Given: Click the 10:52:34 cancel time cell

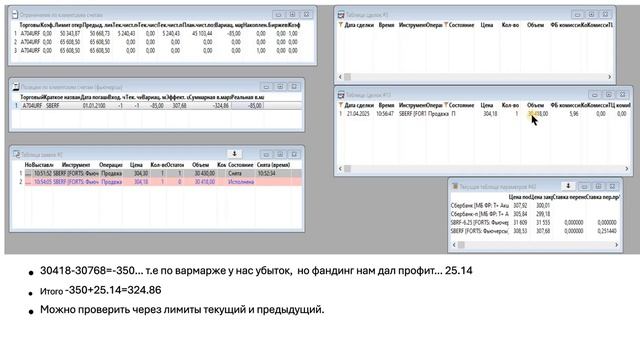Looking at the screenshot, I should (266, 173).
